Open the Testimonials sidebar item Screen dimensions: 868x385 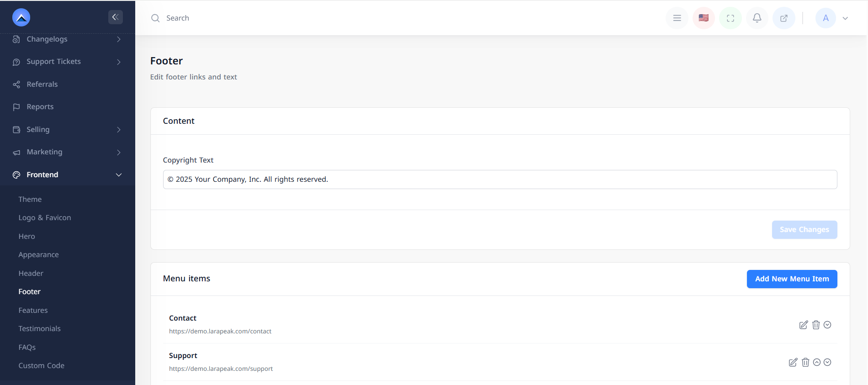(x=40, y=328)
